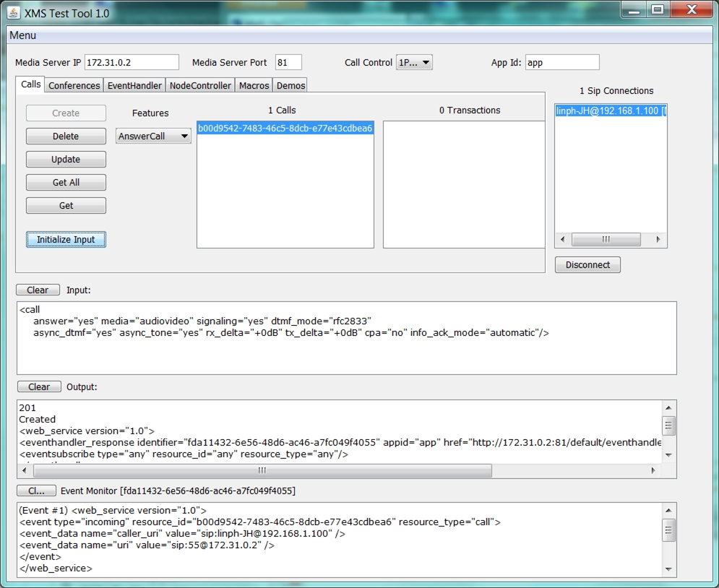Click the Output horizontal scrollbar thumb
Screen dimensions: 719x588
click(262, 470)
